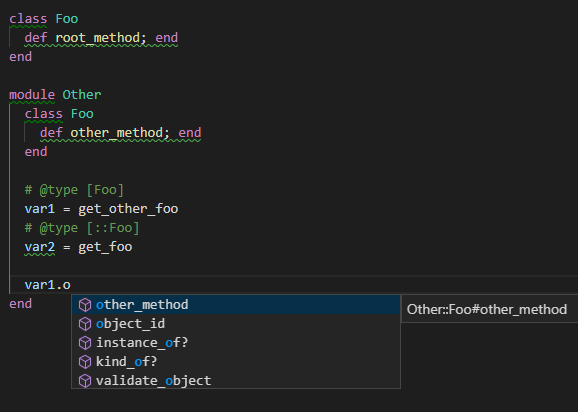Select other_method from the autocomplete list
Screen dimensions: 578x412
(x=236, y=305)
